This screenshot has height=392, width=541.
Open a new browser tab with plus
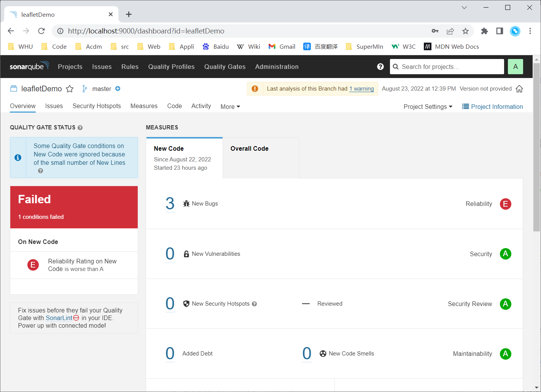coord(129,14)
